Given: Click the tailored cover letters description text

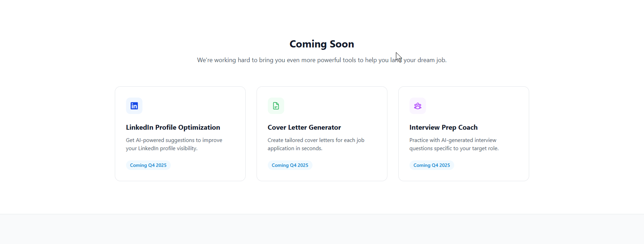Looking at the screenshot, I should (316, 144).
